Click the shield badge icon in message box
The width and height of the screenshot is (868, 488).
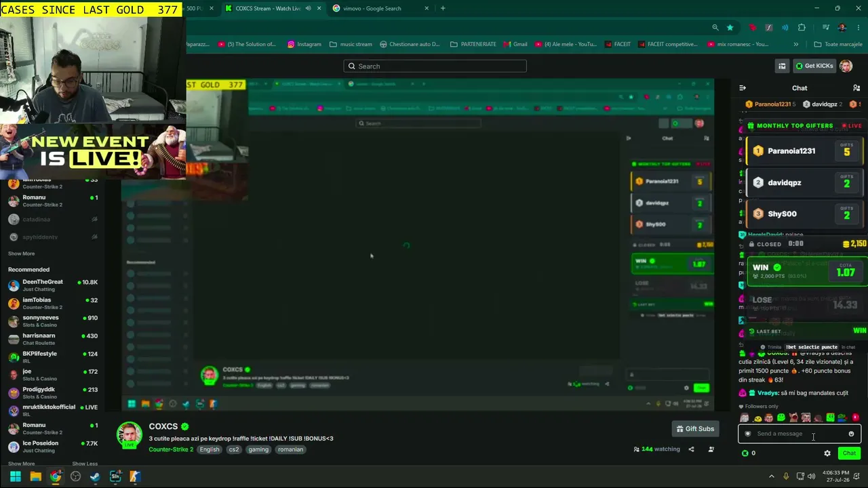(748, 434)
